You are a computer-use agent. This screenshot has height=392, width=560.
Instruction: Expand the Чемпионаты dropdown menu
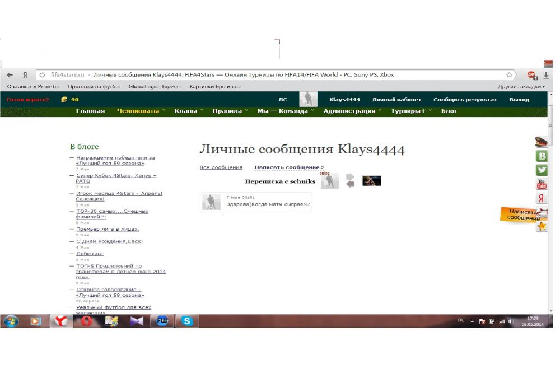[x=141, y=111]
